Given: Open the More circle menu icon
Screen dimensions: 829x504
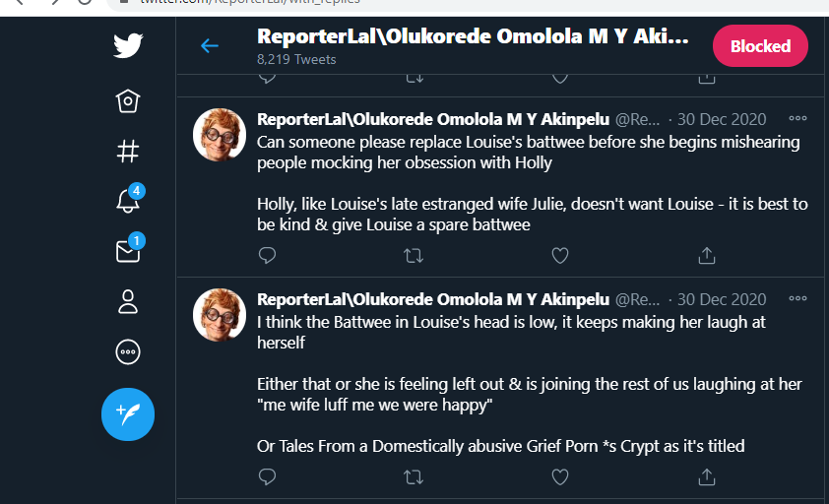Looking at the screenshot, I should 128,351.
